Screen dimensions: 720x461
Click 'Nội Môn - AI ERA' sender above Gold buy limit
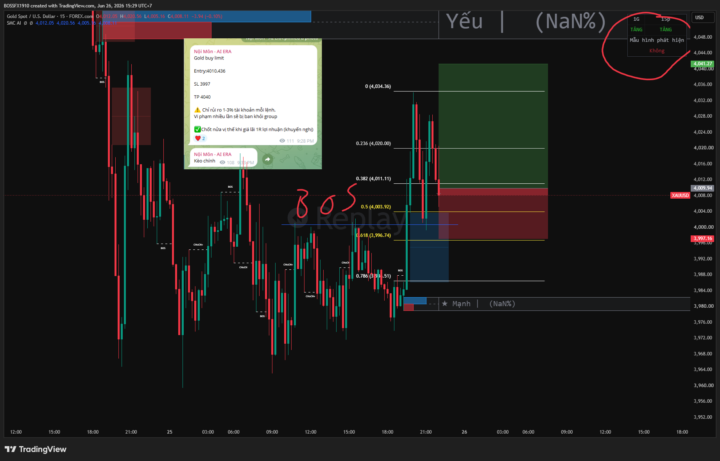point(213,51)
